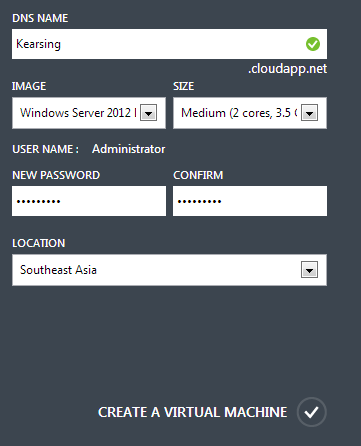Open the Image dropdown showing Windows Server 2012
Screen dimensions: 361x446
(89, 113)
